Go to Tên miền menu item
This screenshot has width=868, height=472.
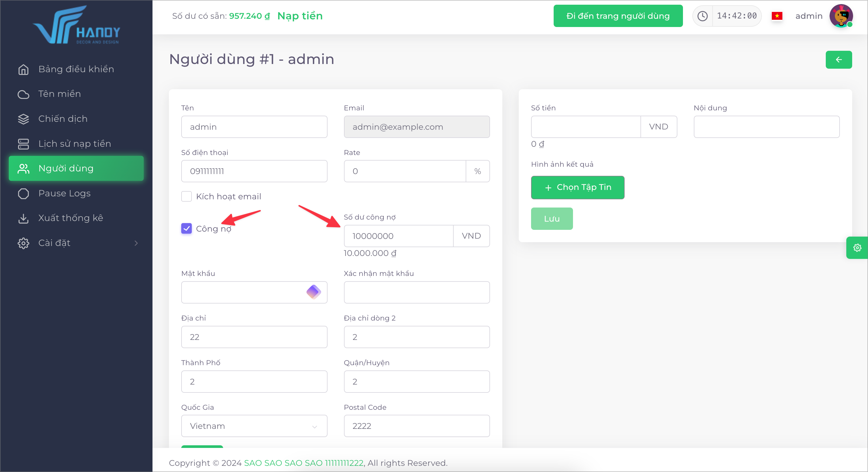tap(76, 94)
